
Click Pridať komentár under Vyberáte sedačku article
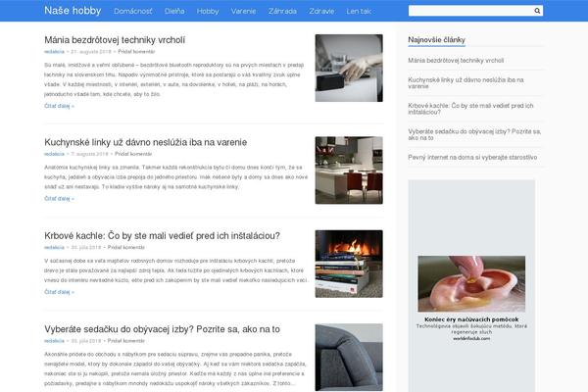click(x=126, y=341)
